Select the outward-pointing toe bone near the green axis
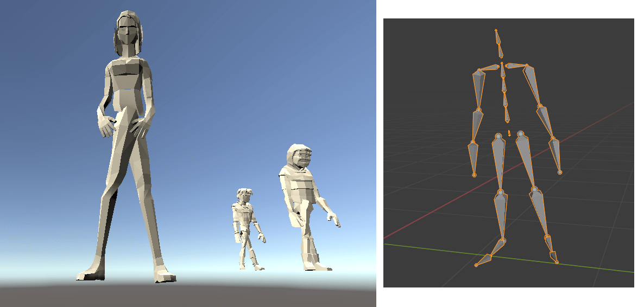The width and height of the screenshot is (644, 307). click(483, 260)
